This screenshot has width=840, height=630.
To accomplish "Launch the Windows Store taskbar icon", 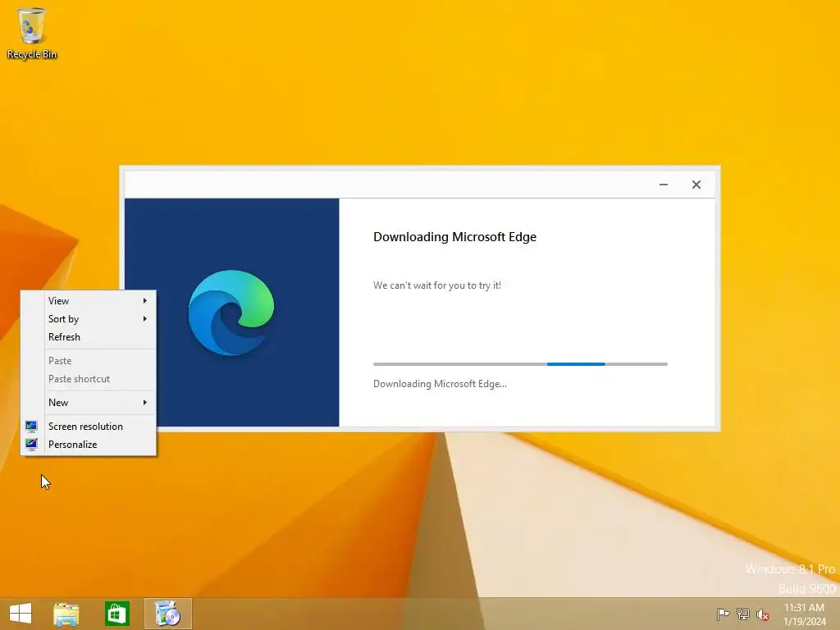I will 117,614.
